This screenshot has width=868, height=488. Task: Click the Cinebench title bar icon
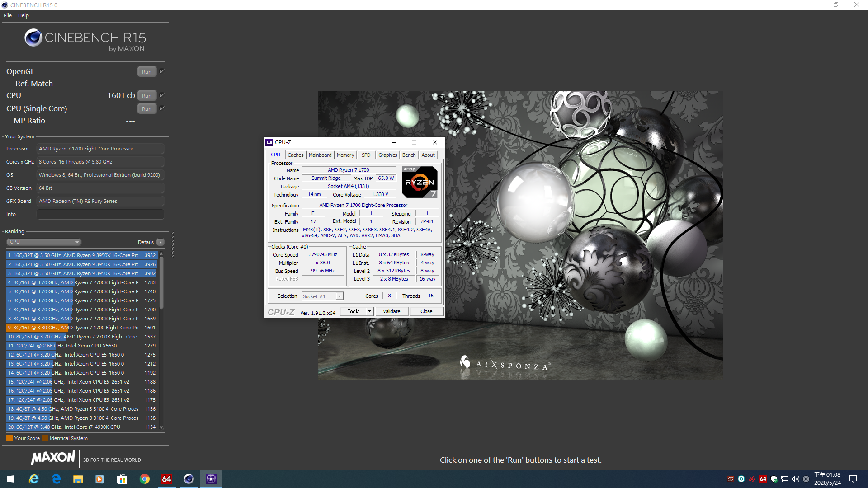tap(5, 5)
